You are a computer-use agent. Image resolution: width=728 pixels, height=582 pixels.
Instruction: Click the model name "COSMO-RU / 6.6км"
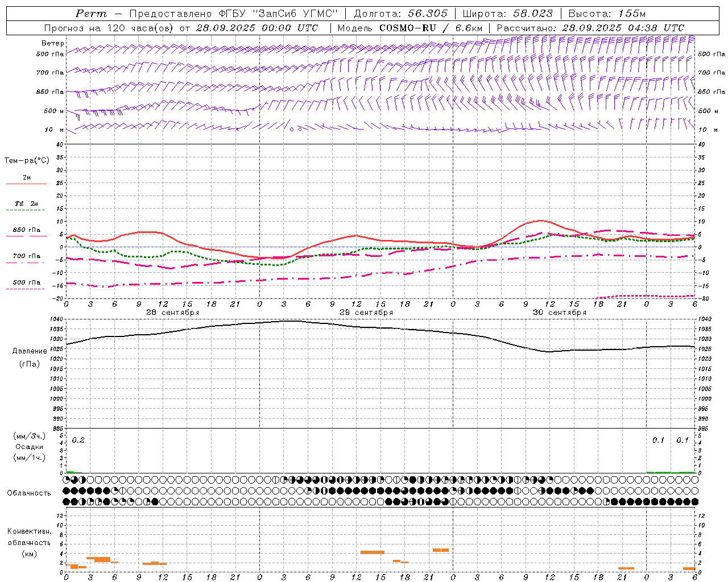click(431, 28)
